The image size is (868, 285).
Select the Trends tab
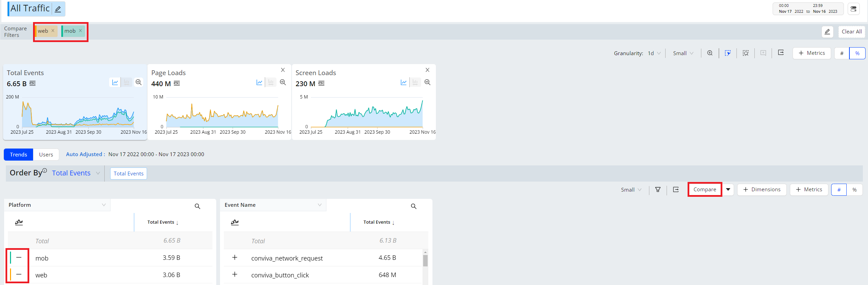(x=19, y=154)
